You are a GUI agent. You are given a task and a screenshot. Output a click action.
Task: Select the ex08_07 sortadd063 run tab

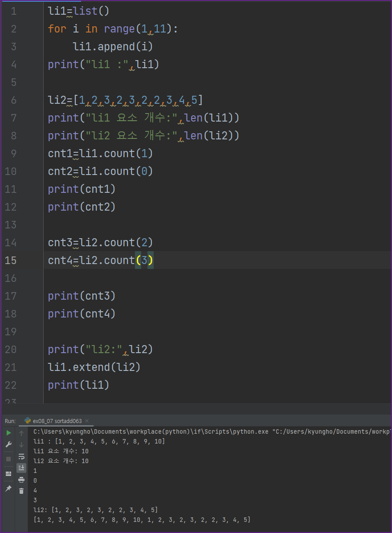click(x=57, y=421)
